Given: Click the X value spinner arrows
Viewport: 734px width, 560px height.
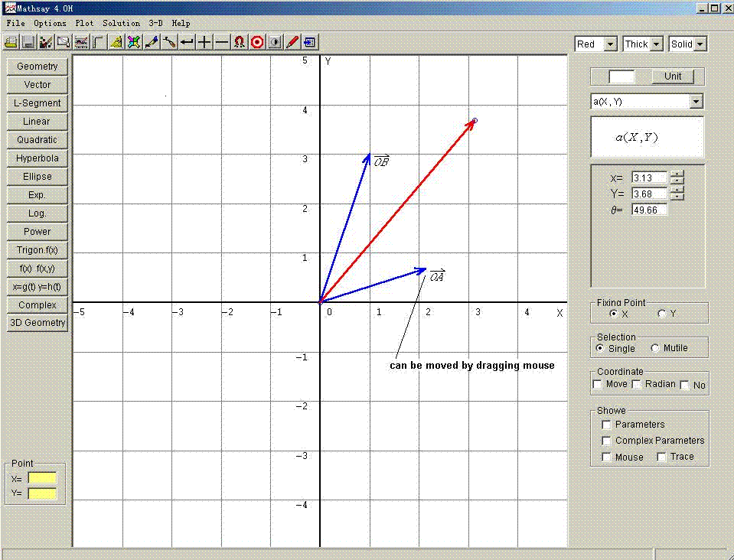Looking at the screenshot, I should coord(677,177).
